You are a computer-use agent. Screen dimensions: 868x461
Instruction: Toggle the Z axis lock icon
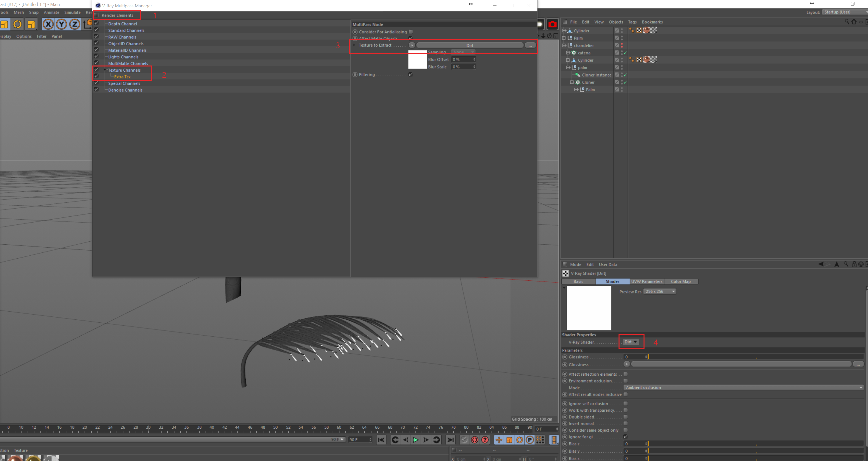pos(74,24)
